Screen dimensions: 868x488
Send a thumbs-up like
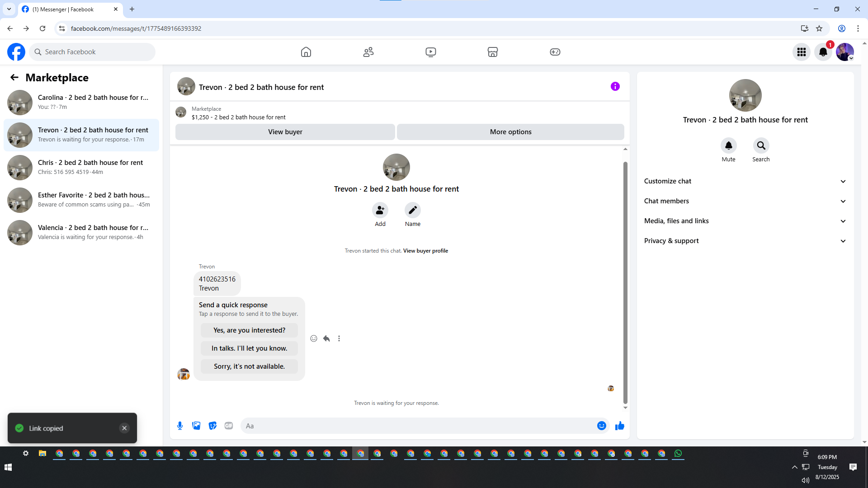619,426
